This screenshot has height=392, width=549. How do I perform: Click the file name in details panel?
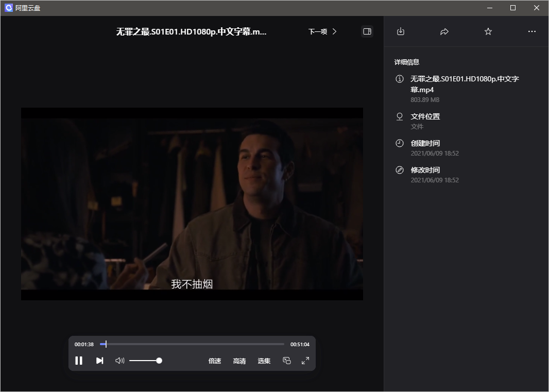pos(465,84)
